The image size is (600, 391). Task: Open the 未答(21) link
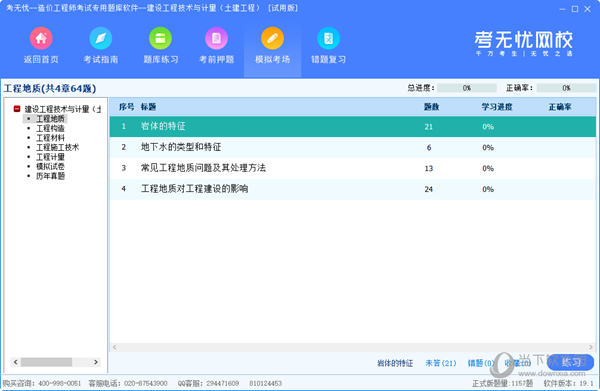click(441, 363)
